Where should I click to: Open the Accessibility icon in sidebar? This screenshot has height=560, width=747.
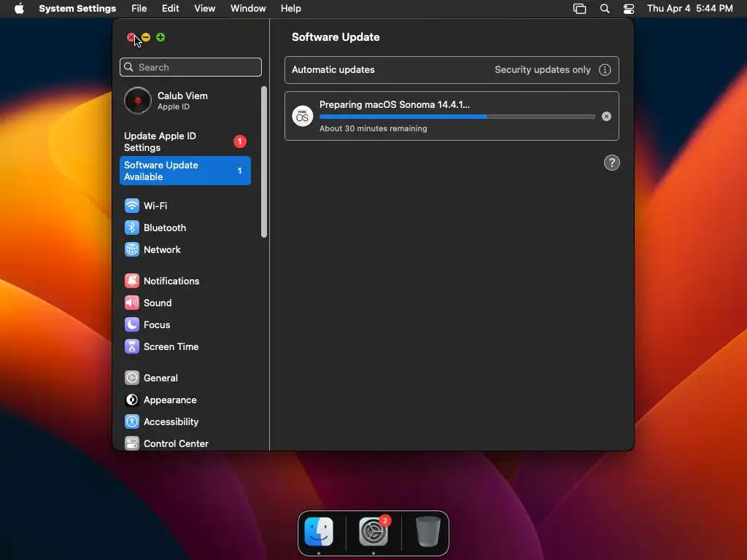(x=131, y=422)
